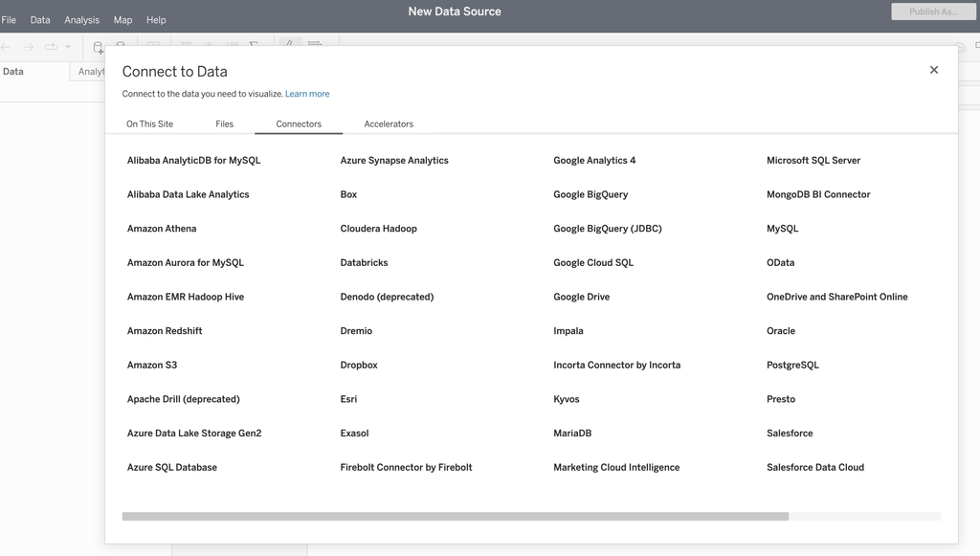The image size is (980, 556).
Task: Connect to Google Analytics 4
Action: [594, 160]
